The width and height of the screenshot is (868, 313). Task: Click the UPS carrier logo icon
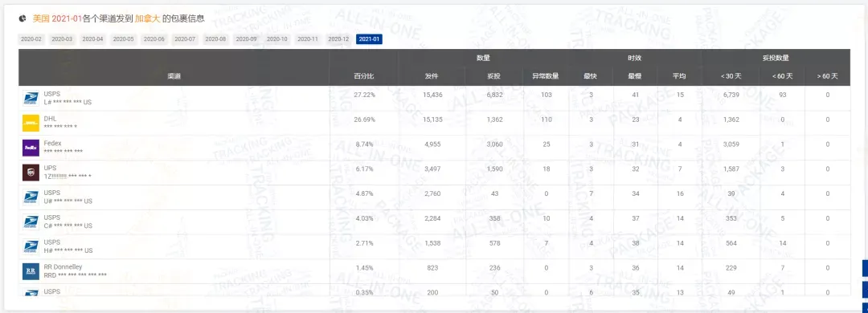(x=31, y=173)
